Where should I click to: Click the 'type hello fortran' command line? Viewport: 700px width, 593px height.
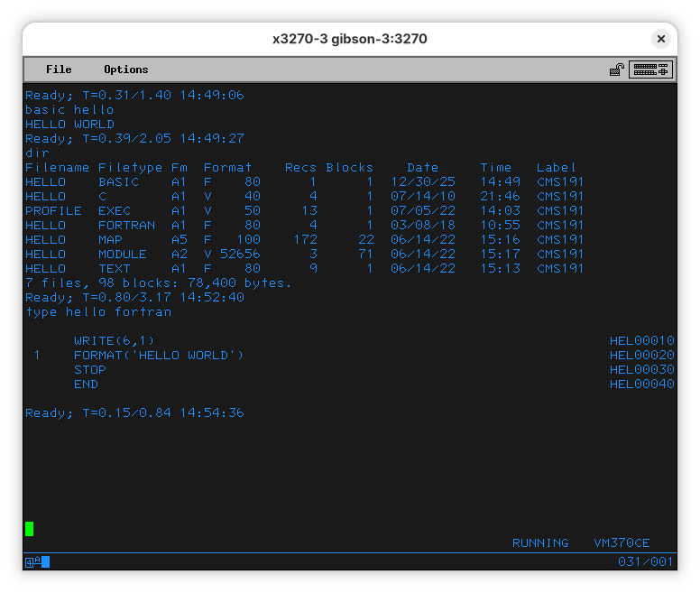pyautogui.click(x=98, y=312)
